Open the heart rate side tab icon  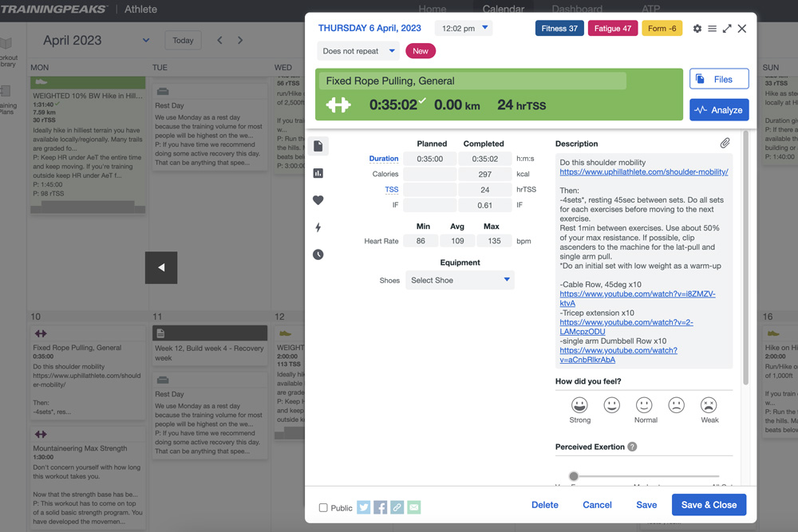[x=318, y=200]
